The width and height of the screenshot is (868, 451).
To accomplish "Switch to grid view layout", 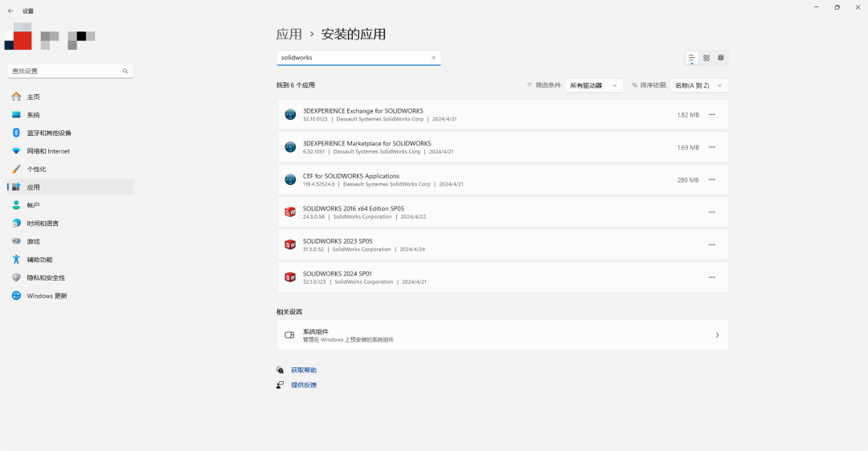I will click(706, 58).
